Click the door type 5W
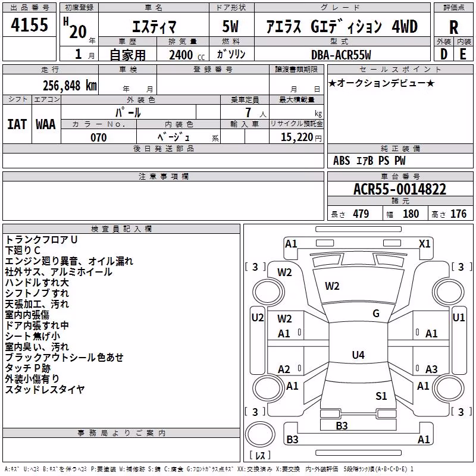The image size is (476, 476). click(x=230, y=26)
